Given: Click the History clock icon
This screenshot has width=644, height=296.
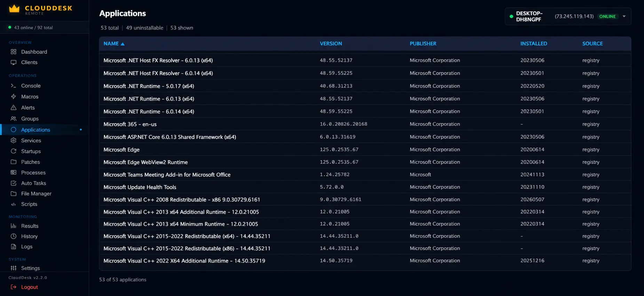Looking at the screenshot, I should 14,236.
